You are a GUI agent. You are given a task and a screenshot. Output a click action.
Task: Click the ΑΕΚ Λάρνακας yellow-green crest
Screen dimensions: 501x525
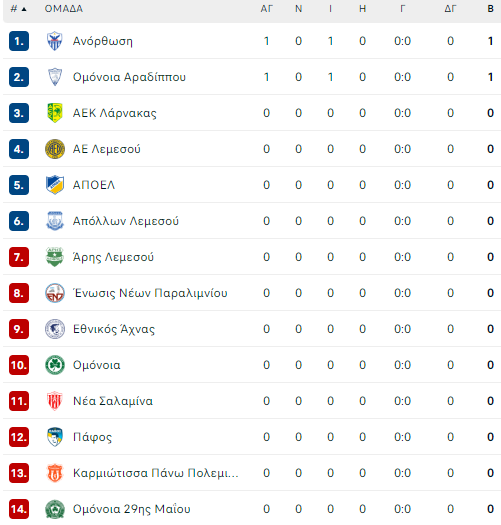[55, 113]
